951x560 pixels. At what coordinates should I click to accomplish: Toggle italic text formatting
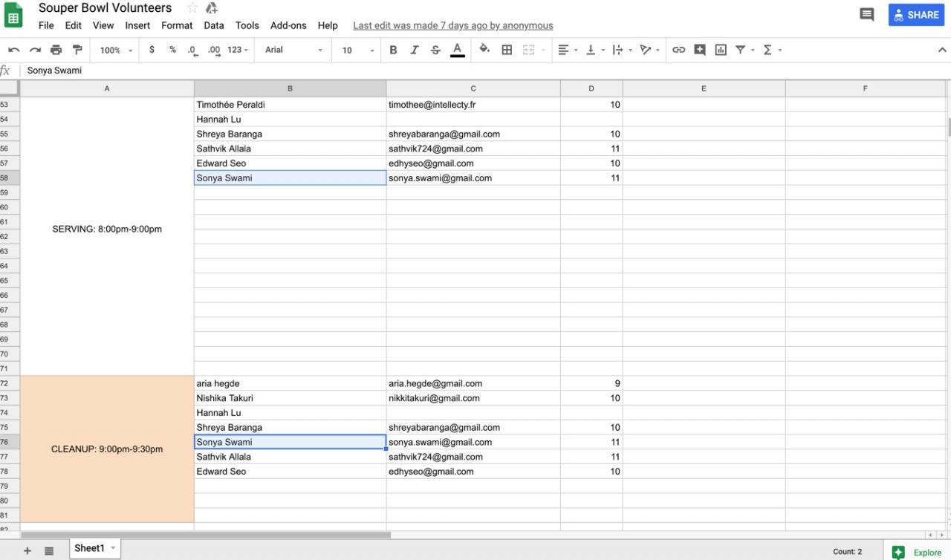click(x=414, y=50)
